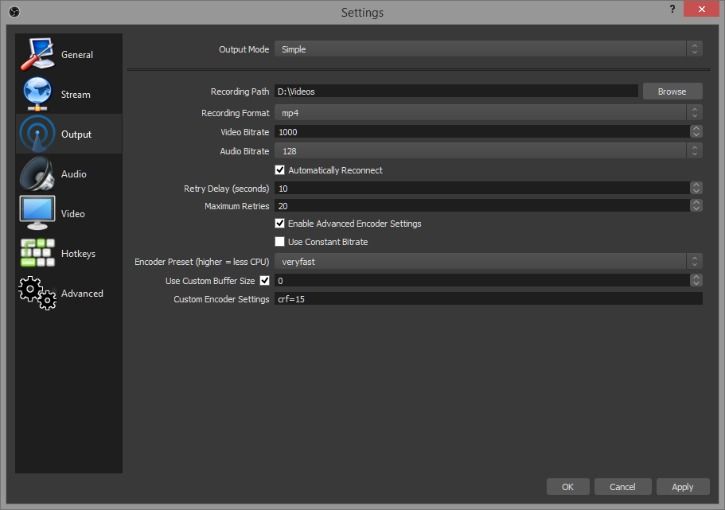
Task: Click the buffer size stepper arrows
Action: coord(696,280)
